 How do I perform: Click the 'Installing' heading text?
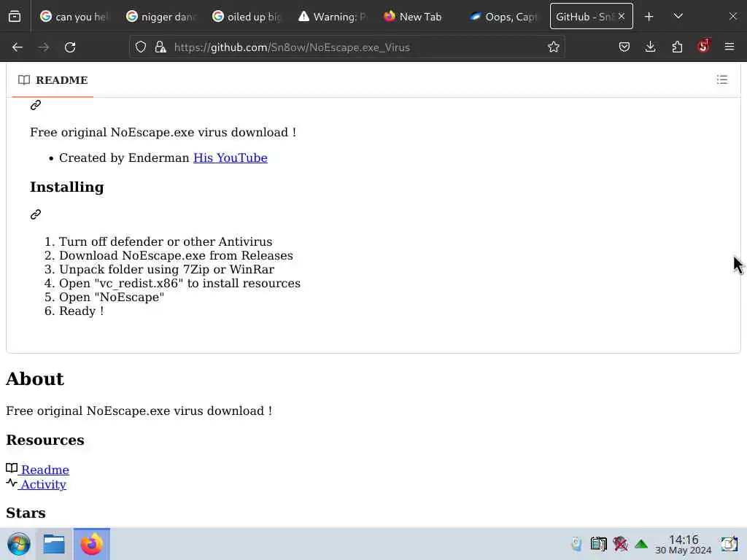(66, 187)
